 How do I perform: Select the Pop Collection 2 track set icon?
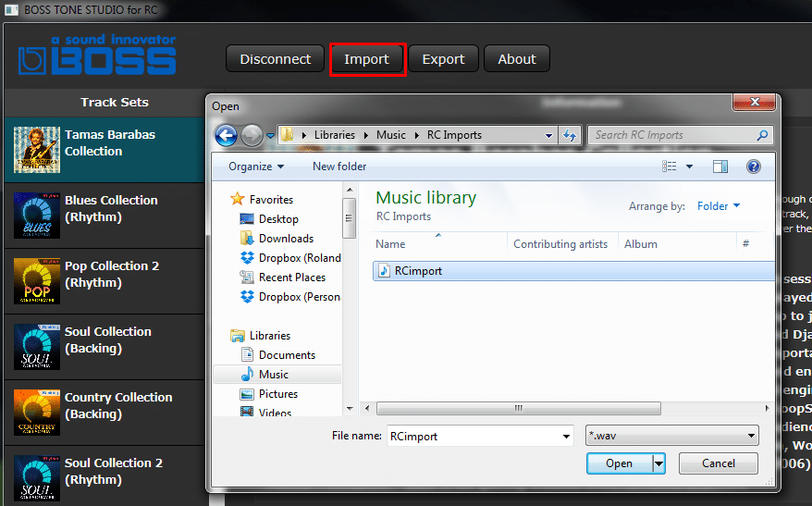37,281
